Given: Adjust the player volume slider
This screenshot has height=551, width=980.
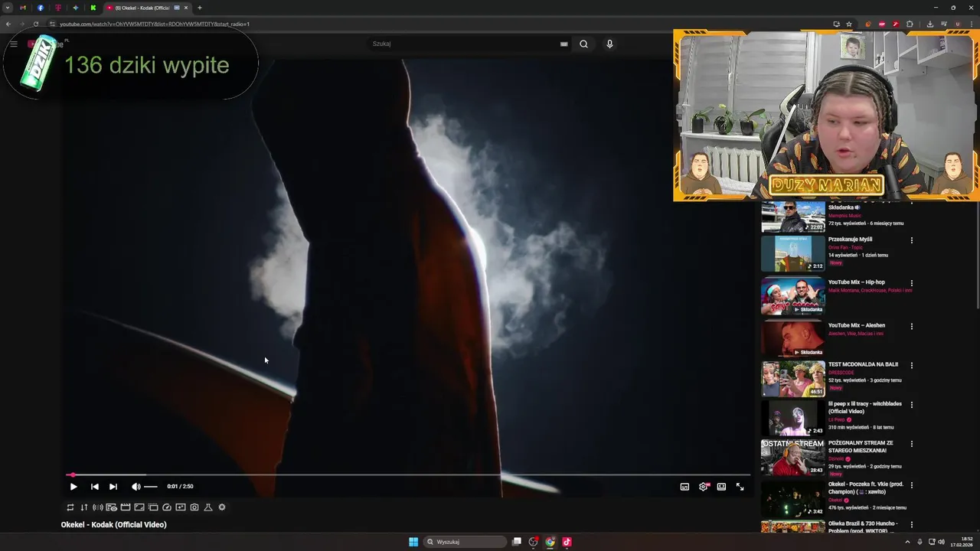Looking at the screenshot, I should (x=151, y=487).
